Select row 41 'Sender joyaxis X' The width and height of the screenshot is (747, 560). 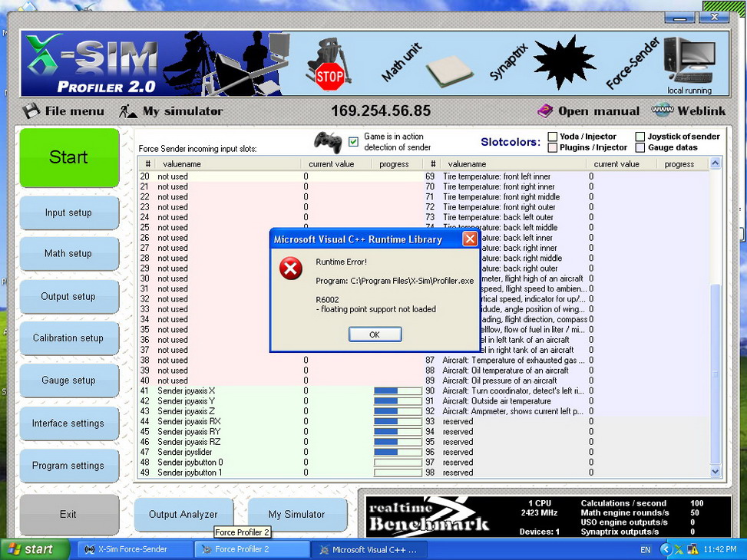click(x=280, y=391)
